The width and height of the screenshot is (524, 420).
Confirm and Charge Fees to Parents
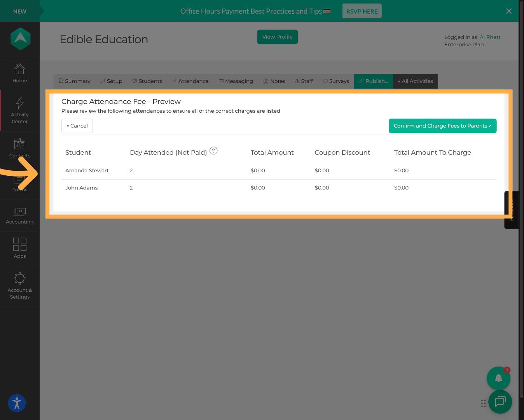[442, 126]
